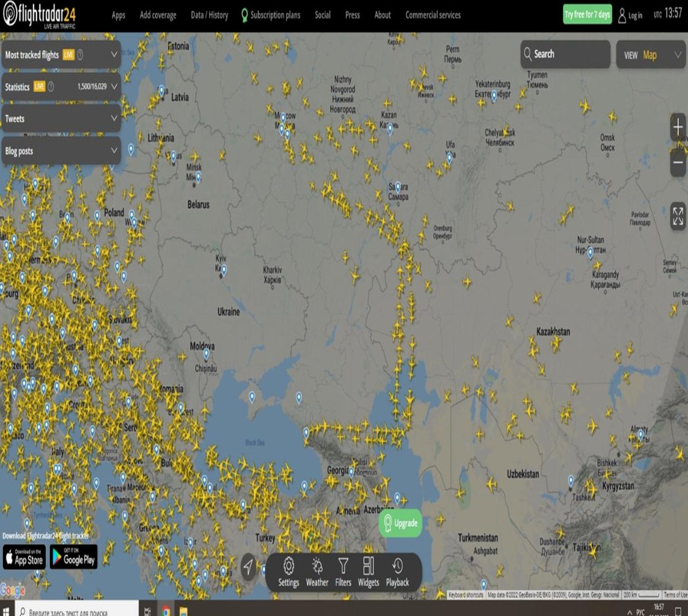The height and width of the screenshot is (616, 688).
Task: Click the Log in link
Action: click(x=630, y=16)
